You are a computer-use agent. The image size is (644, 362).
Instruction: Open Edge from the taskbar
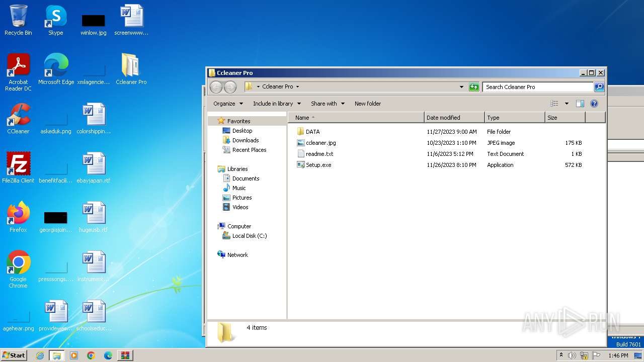coord(108,355)
